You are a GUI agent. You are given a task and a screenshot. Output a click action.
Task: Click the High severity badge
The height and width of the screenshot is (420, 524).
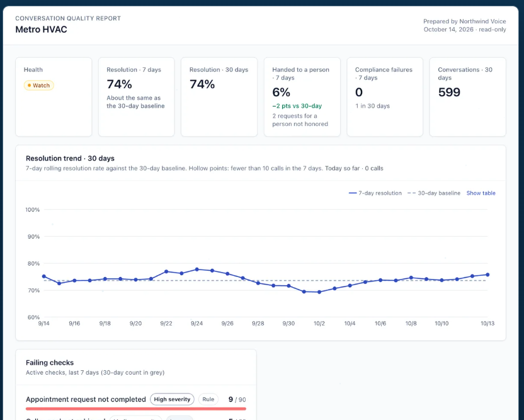(x=172, y=399)
